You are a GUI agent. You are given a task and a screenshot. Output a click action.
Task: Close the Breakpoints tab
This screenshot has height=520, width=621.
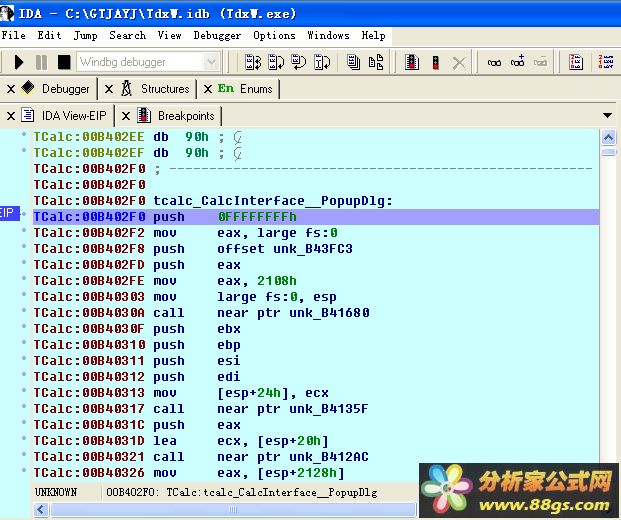point(126,116)
